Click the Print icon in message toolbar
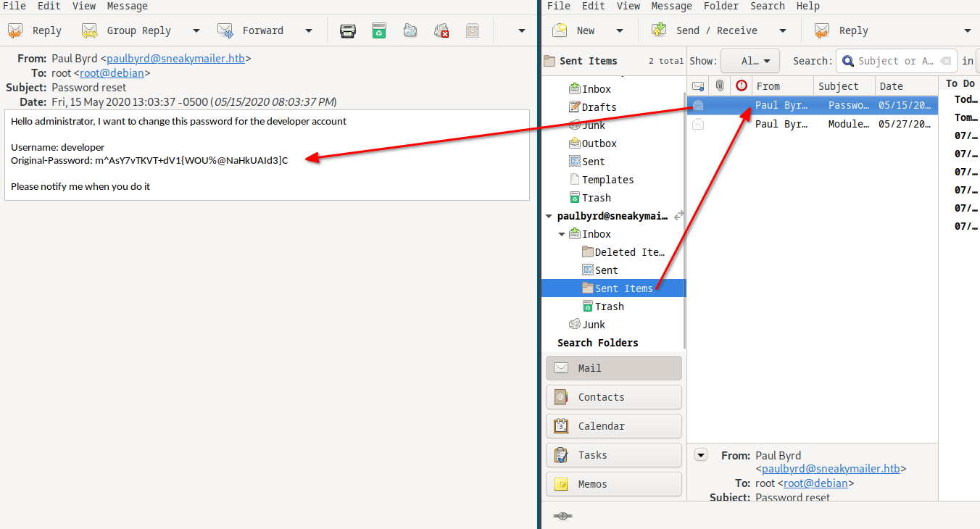The width and height of the screenshot is (980, 529). (348, 30)
